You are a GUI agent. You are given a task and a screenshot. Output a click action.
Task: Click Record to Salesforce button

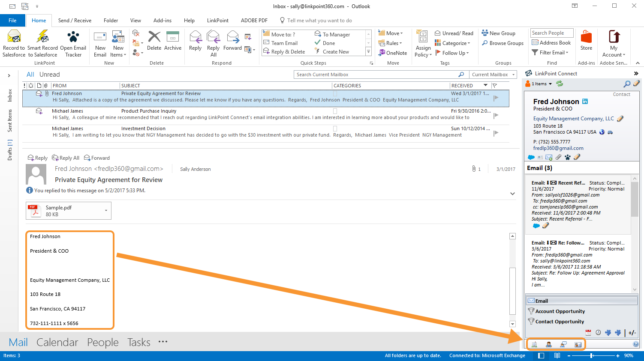coord(14,43)
